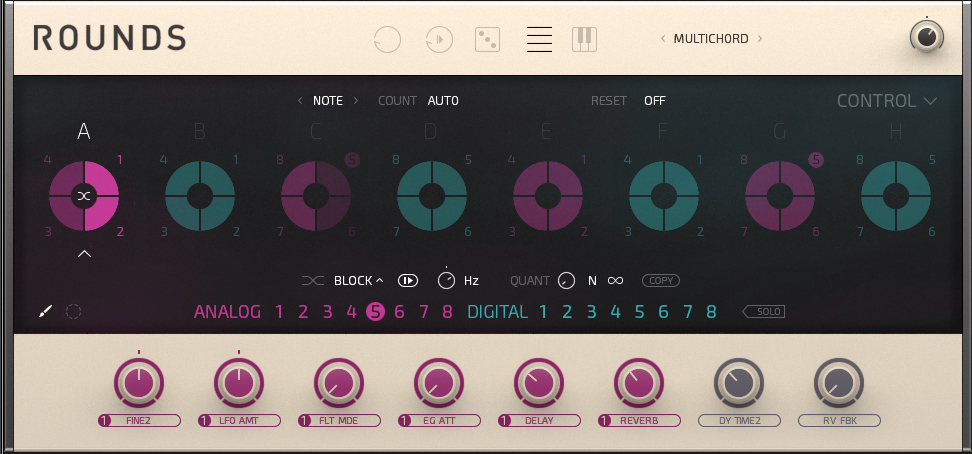Click the N quantize option
Viewport: 972px width, 454px height.
(592, 281)
